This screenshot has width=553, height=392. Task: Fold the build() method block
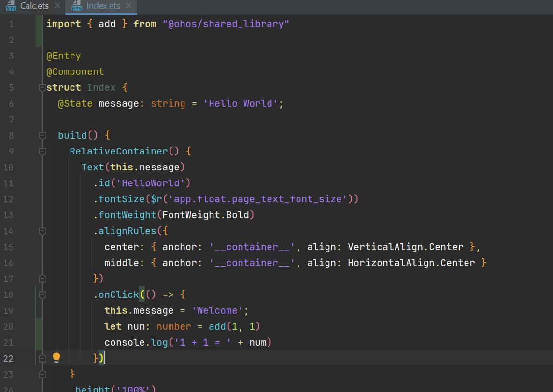point(43,135)
